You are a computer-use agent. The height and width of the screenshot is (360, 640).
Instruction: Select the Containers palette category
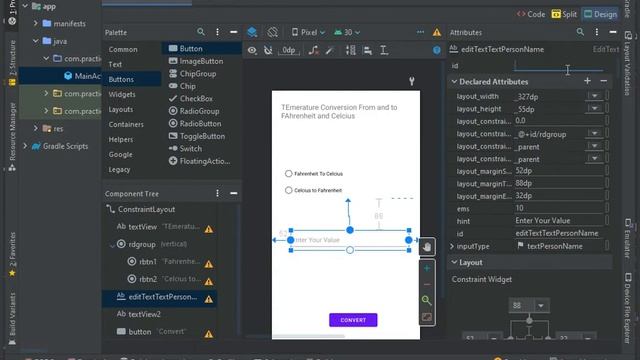[x=126, y=124]
